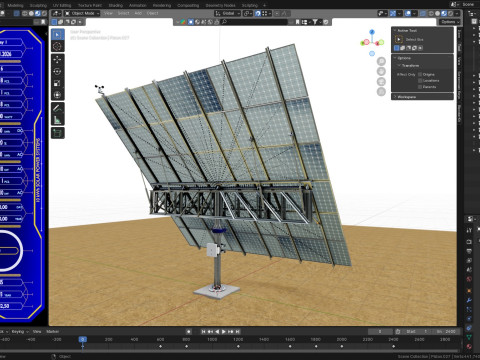The width and height of the screenshot is (480, 360).
Task: Toggle camera view from viewport gizmo
Action: click(381, 82)
